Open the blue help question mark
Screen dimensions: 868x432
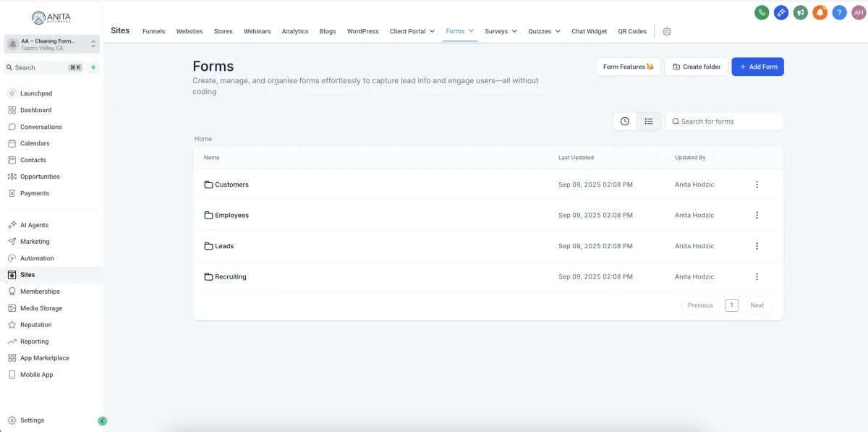pos(839,12)
